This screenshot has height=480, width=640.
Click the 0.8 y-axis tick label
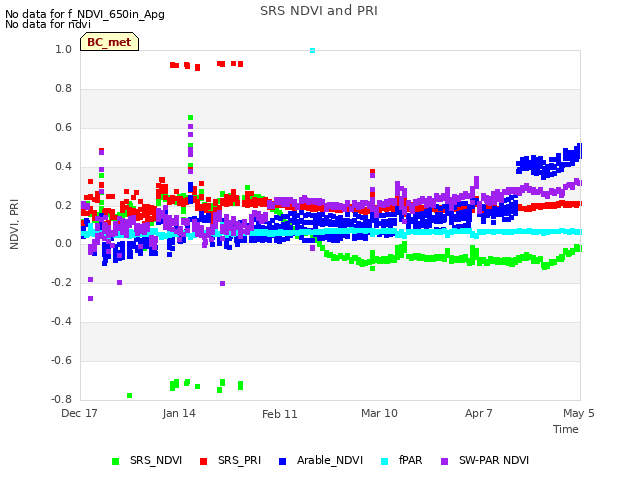(x=63, y=89)
